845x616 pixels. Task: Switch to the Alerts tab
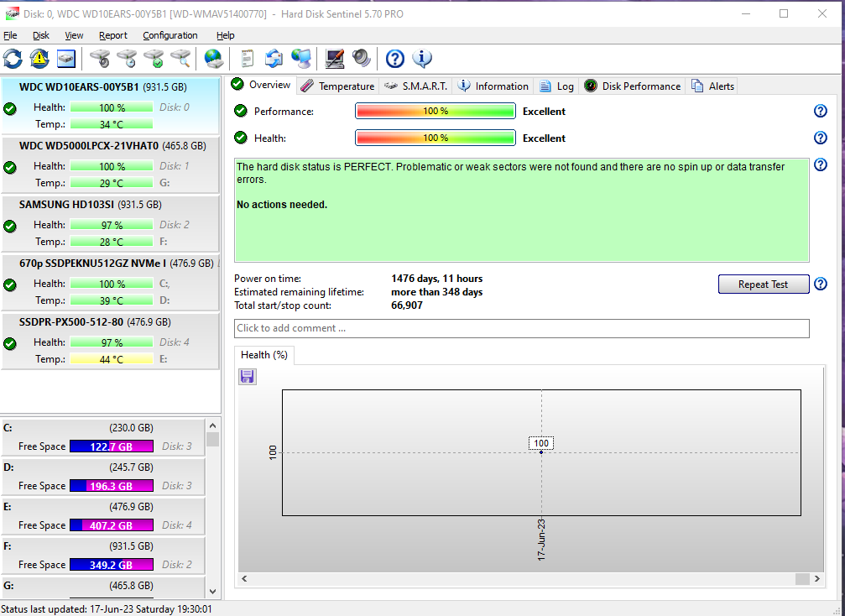click(x=712, y=86)
